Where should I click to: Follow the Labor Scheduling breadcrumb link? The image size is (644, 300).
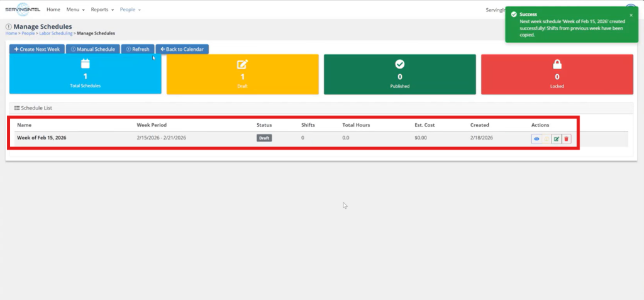(x=55, y=33)
